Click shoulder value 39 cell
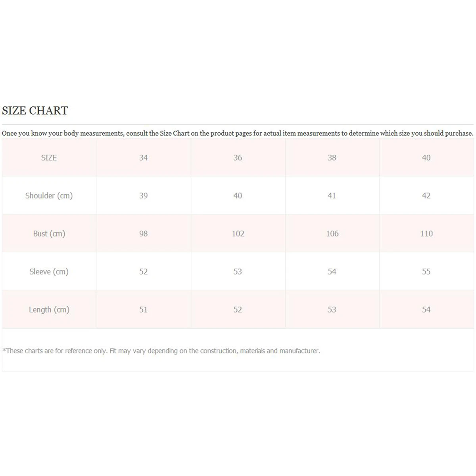The image size is (476, 476). click(x=143, y=196)
